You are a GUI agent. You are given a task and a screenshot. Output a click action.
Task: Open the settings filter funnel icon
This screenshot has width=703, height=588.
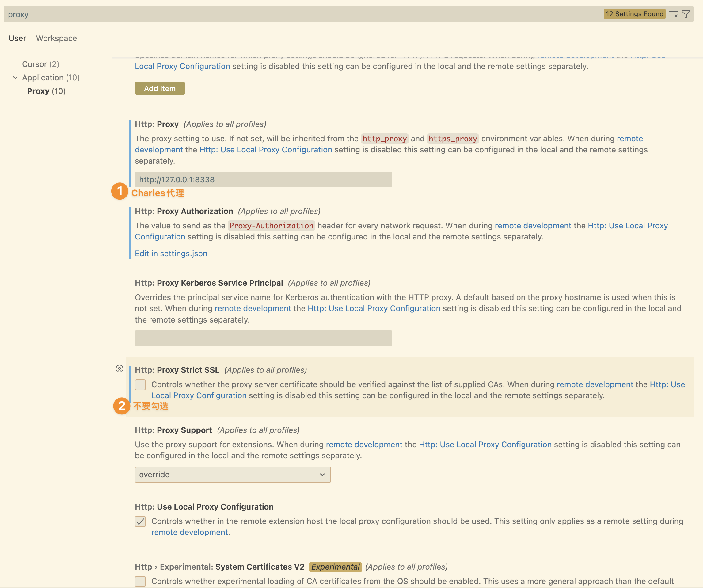tap(686, 14)
